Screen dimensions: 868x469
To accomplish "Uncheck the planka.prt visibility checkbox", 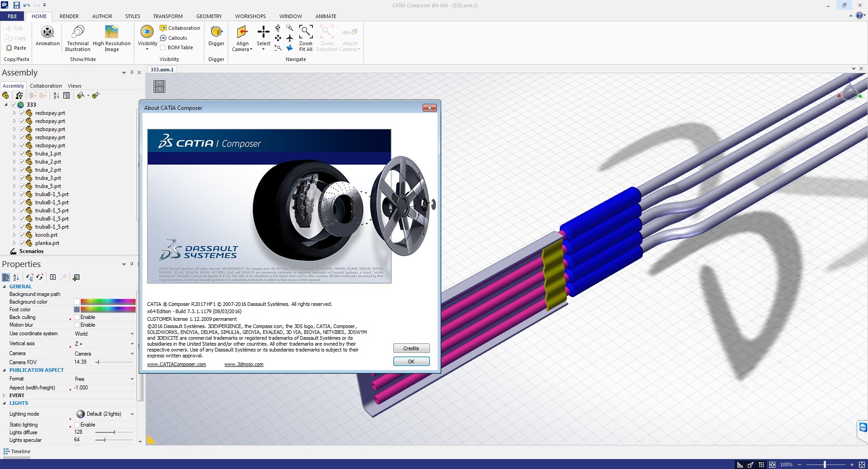I will pyautogui.click(x=22, y=243).
